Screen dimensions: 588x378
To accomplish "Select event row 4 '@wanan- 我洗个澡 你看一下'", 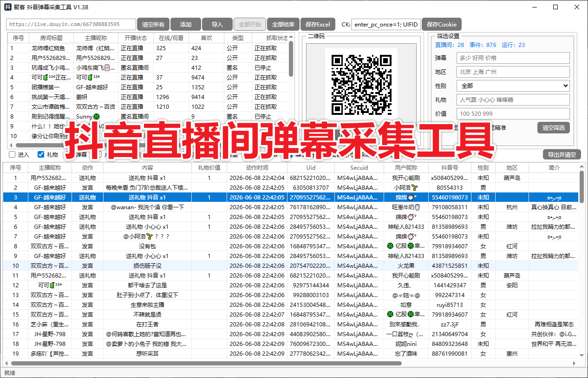I will point(291,207).
